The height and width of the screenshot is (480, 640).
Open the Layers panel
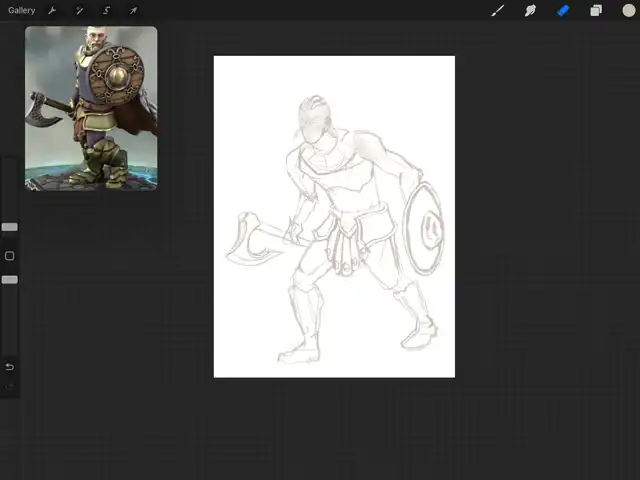click(596, 10)
